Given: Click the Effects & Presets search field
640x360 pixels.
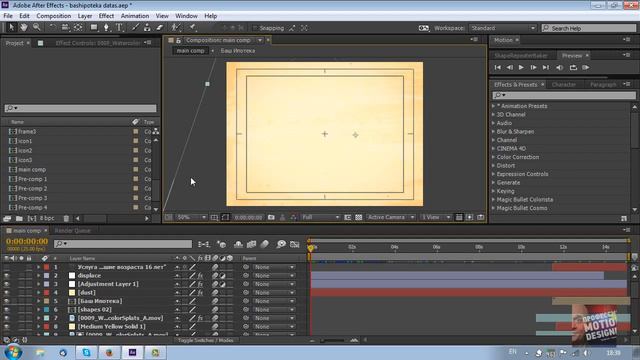Looking at the screenshot, I should [564, 95].
